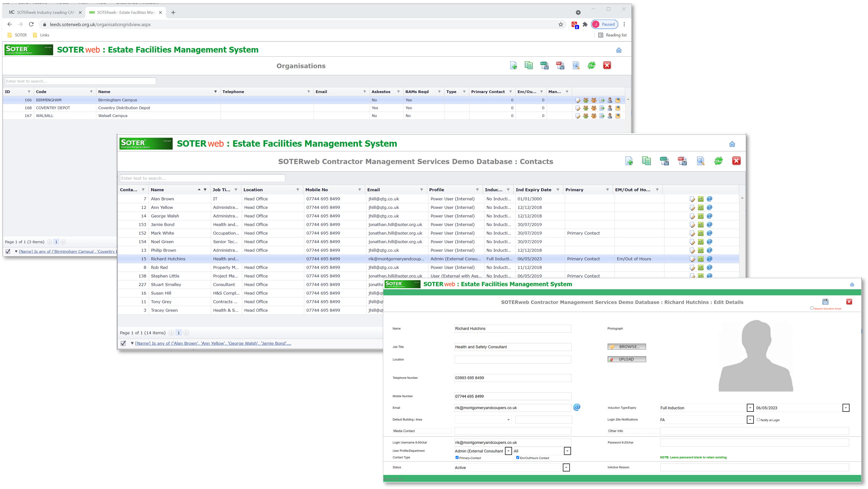The image size is (868, 489).
Task: Click email @ icon beside Email field
Action: pos(577,407)
